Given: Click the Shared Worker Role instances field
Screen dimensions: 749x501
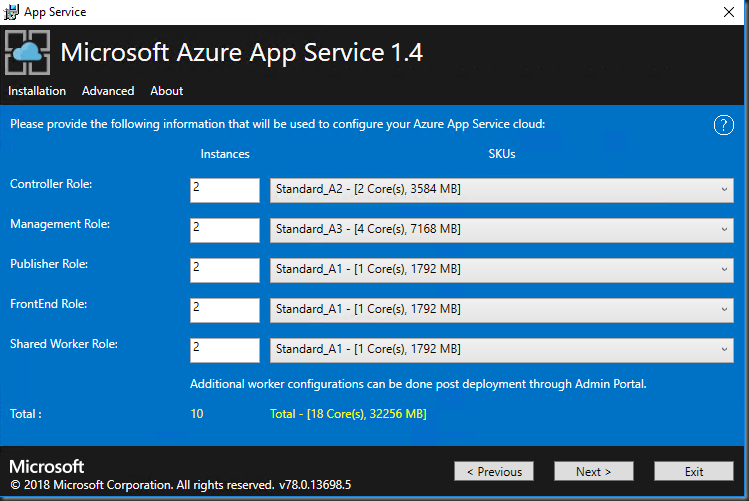Looking at the screenshot, I should (225, 350).
